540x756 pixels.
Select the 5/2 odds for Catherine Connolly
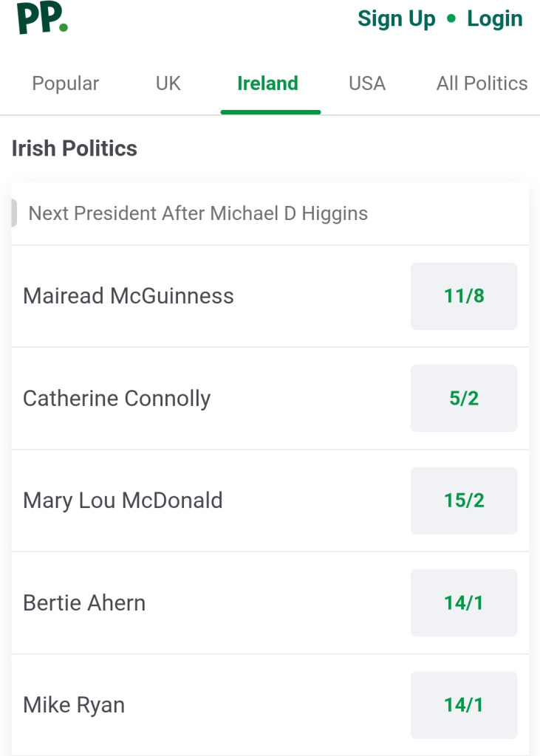pos(464,398)
